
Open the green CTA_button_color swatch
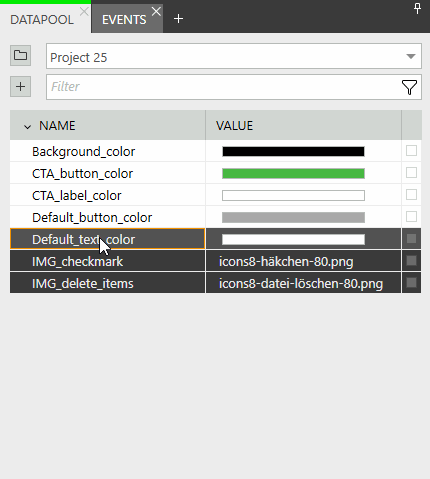click(x=293, y=173)
